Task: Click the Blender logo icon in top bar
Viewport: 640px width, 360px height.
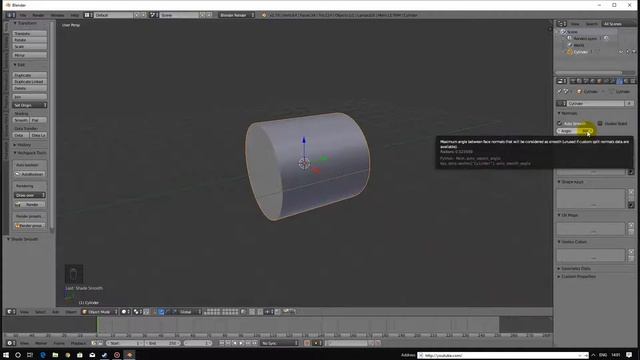Action: pyautogui.click(x=264, y=15)
